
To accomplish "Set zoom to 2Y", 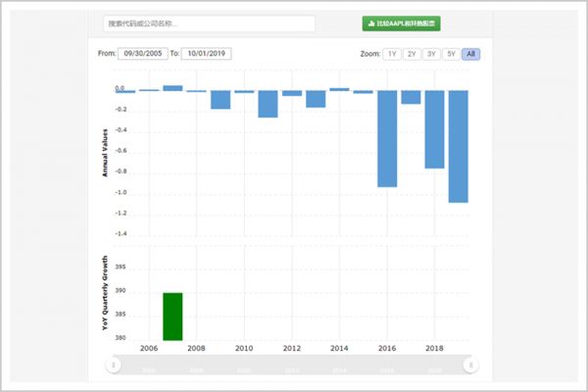I will 412,54.
